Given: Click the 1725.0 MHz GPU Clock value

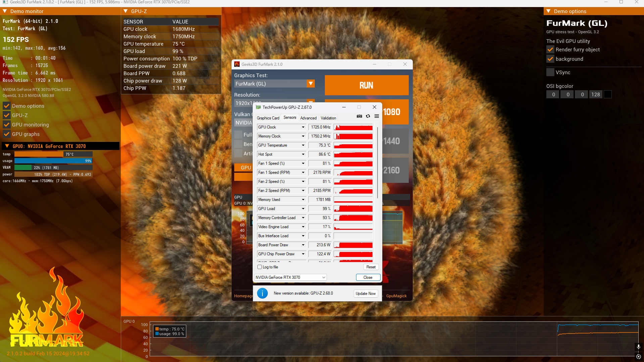Looking at the screenshot, I should click(x=320, y=127).
